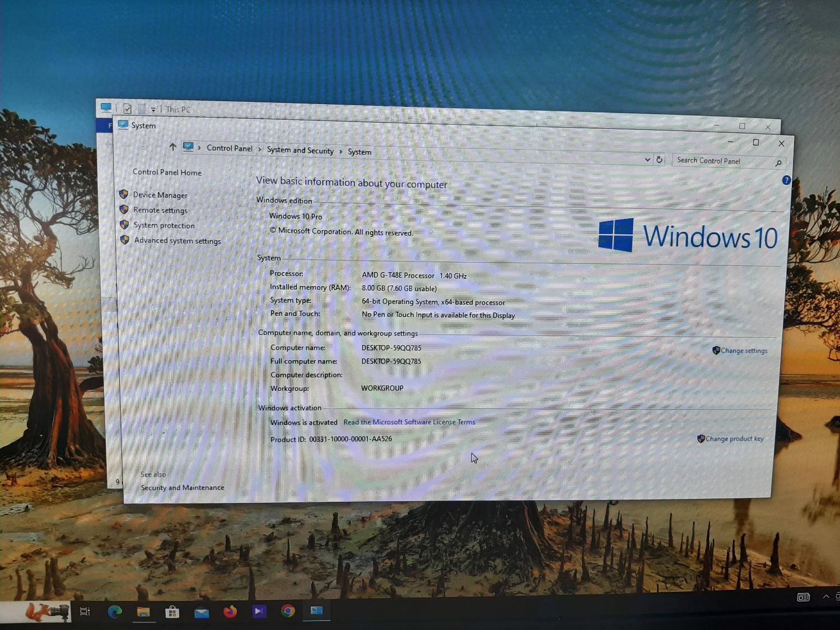The height and width of the screenshot is (630, 840).
Task: Maximize the This PC window
Action: coord(742,126)
